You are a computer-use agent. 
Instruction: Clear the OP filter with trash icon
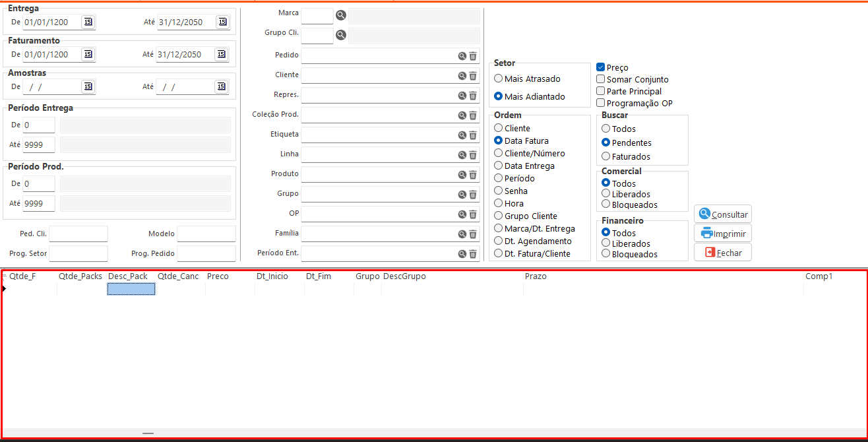click(x=473, y=214)
